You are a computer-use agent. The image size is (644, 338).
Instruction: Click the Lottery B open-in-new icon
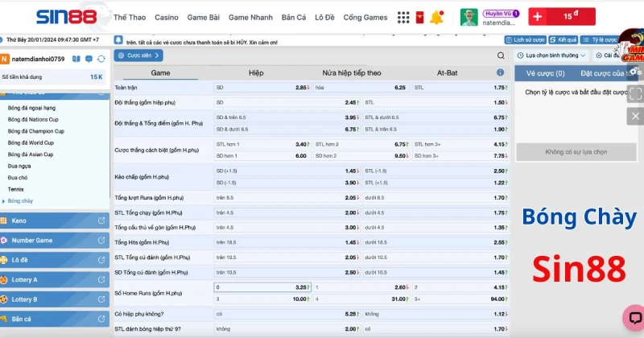click(x=101, y=299)
